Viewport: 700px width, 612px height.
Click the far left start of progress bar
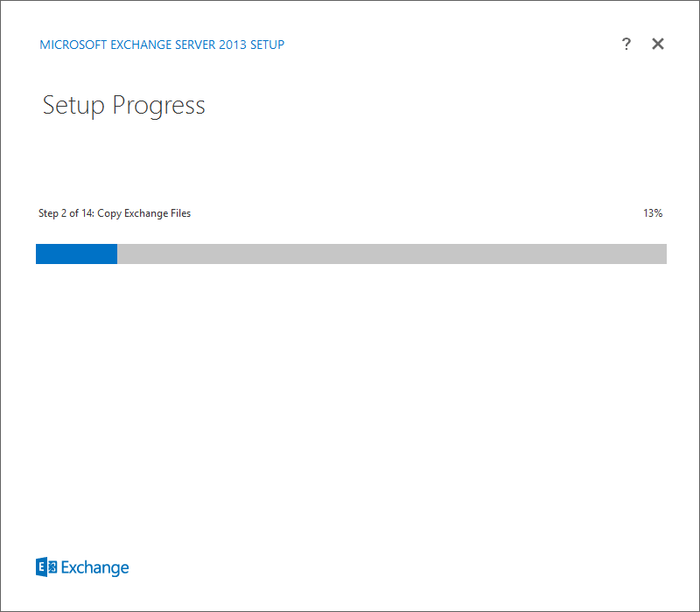[x=39, y=254]
